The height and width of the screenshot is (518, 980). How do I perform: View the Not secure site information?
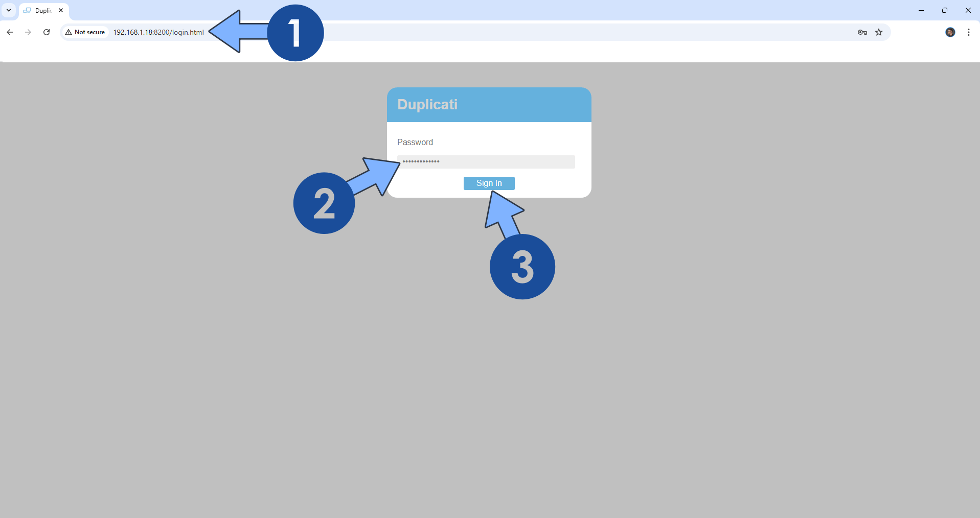click(x=85, y=32)
